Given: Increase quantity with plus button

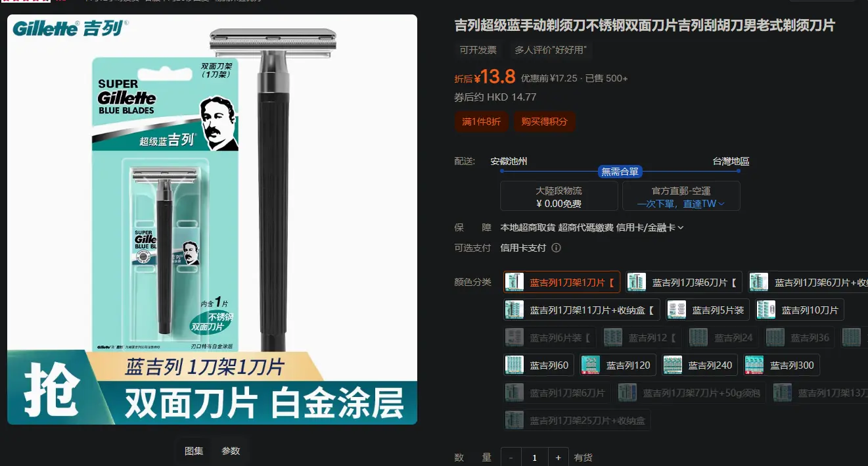Looking at the screenshot, I should tap(558, 457).
